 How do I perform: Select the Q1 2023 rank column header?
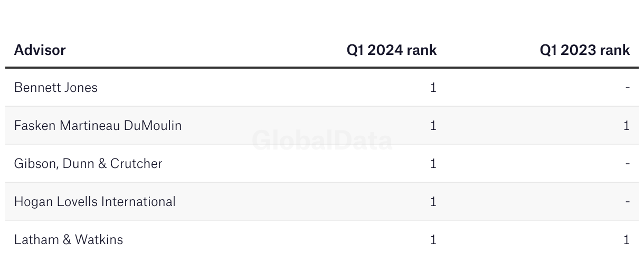pyautogui.click(x=585, y=50)
